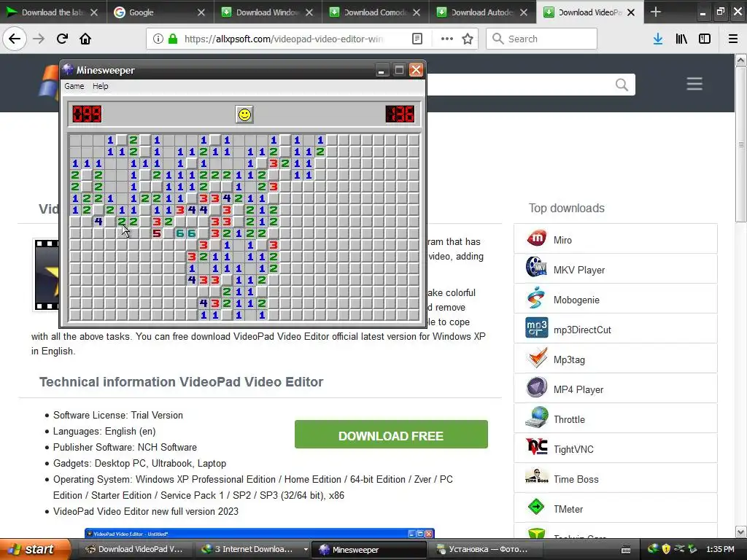Open the Firefox library icon
This screenshot has width=747, height=560.
(681, 39)
